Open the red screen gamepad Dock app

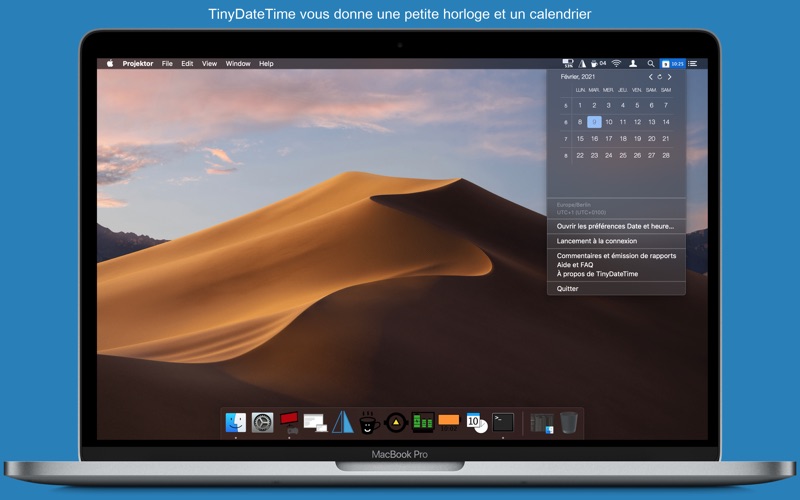click(289, 422)
